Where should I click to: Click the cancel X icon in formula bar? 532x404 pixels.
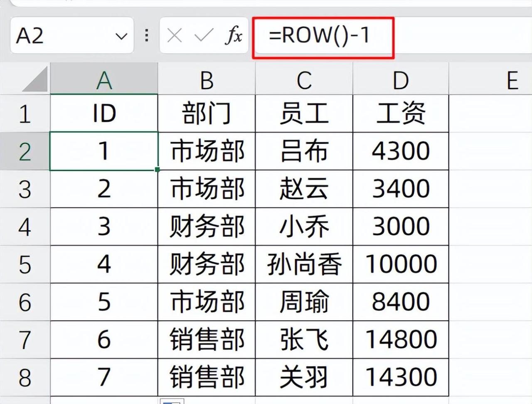(174, 36)
